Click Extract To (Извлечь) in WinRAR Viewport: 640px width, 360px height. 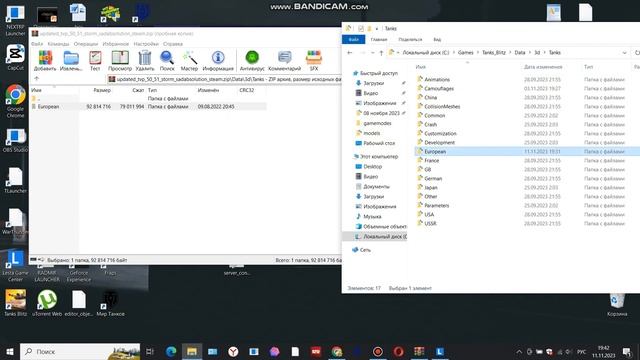[x=71, y=61]
